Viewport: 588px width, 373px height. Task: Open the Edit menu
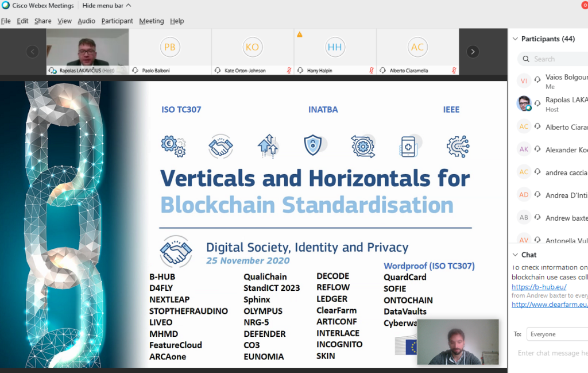22,21
